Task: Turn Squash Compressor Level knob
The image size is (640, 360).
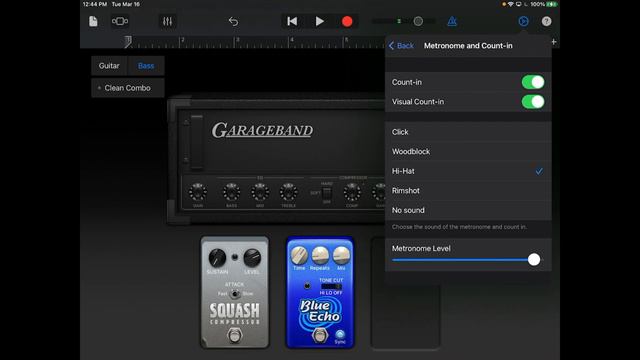Action: point(252,258)
